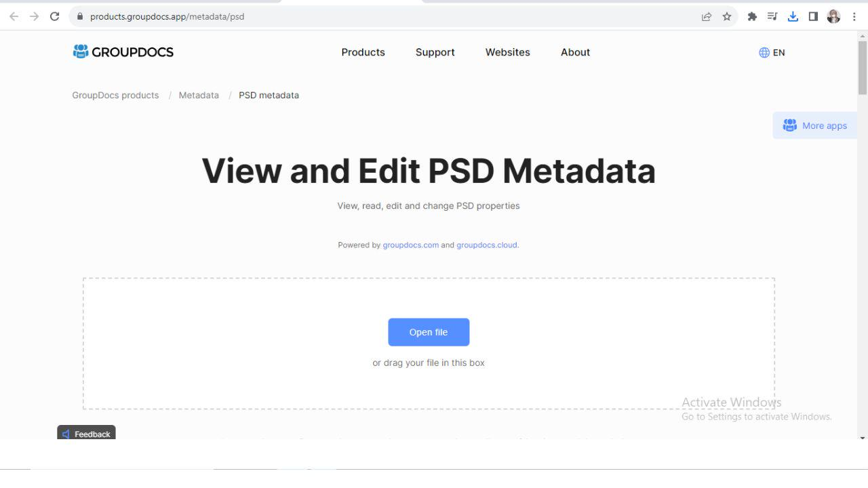Open the media control playlist icon
868x488 pixels.
click(772, 16)
